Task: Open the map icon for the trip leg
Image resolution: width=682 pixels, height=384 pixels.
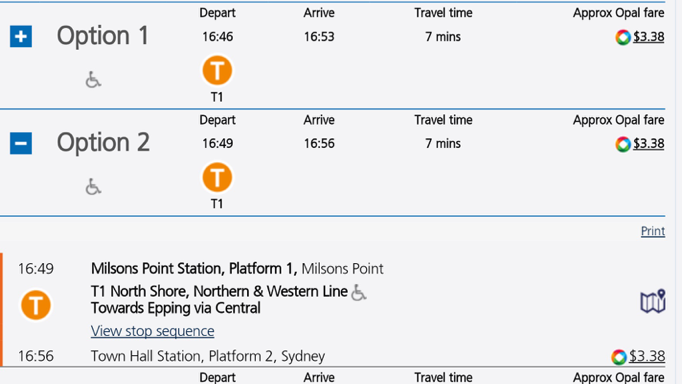Action: coord(652,301)
